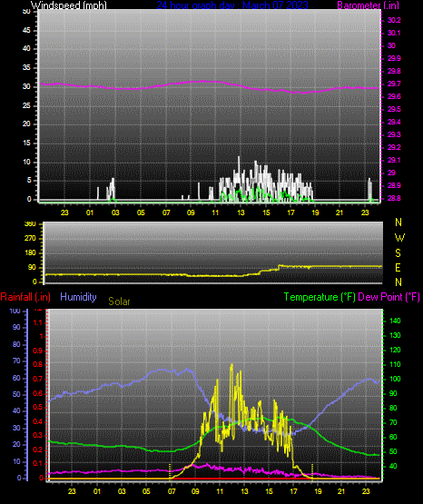This screenshot has width=423, height=504.
Task: Click the 'Windspeed (mph)' axis title
Action: 69,5
